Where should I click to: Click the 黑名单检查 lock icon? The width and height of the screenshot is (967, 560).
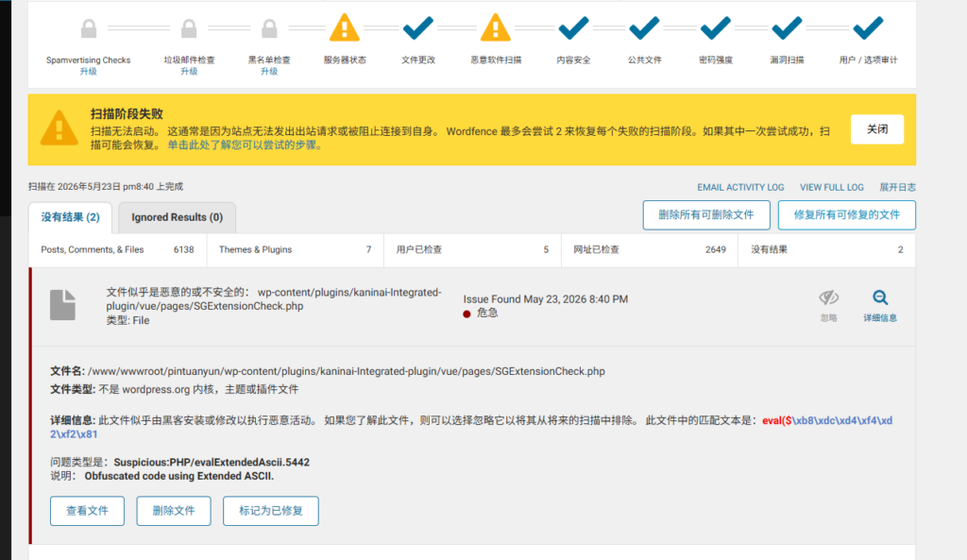(269, 28)
